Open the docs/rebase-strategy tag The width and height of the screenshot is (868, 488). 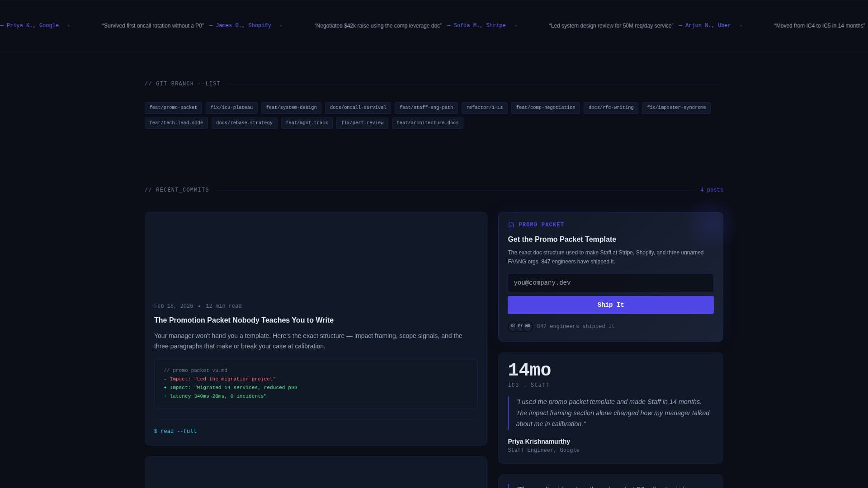pos(245,123)
